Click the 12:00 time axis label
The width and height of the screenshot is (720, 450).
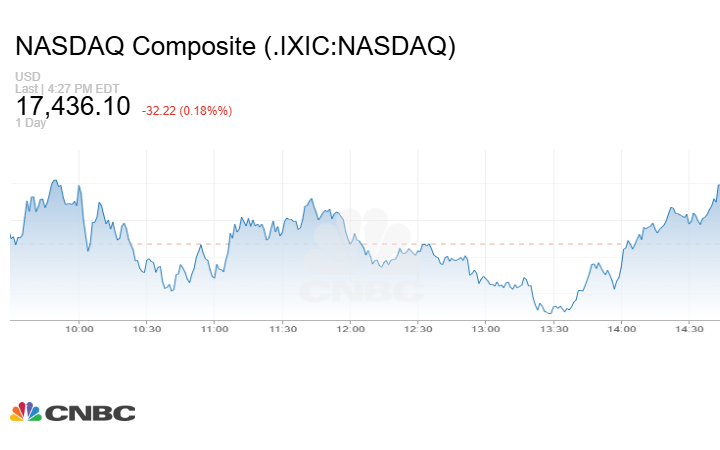tap(350, 329)
